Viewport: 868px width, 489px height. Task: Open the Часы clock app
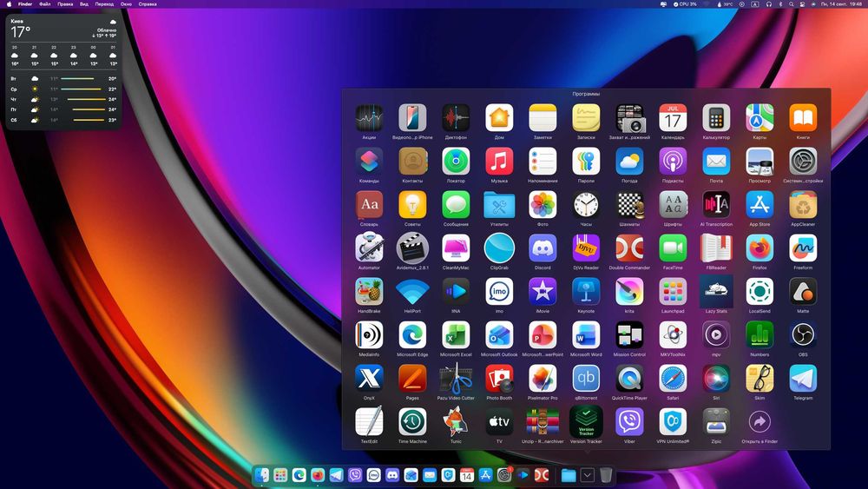(586, 204)
